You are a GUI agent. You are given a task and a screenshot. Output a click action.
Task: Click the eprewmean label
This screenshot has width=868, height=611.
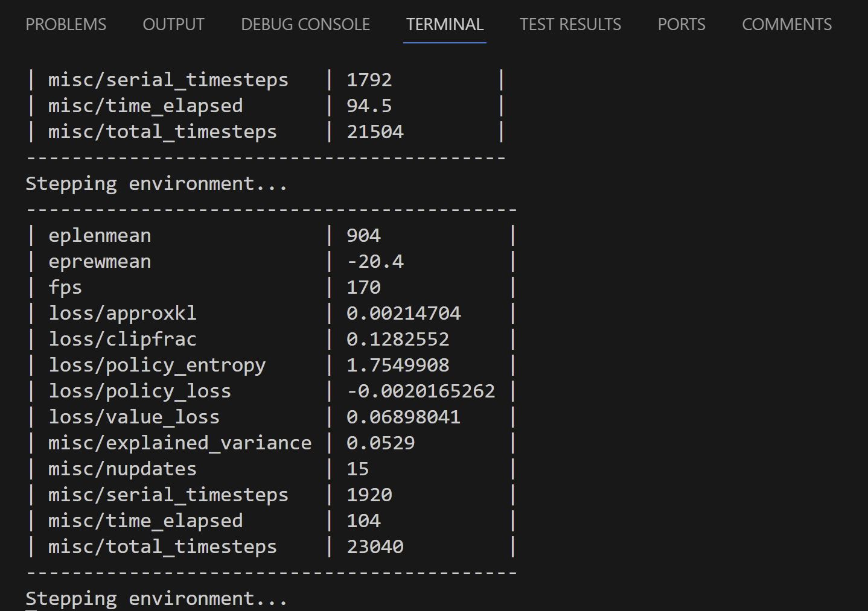point(100,261)
